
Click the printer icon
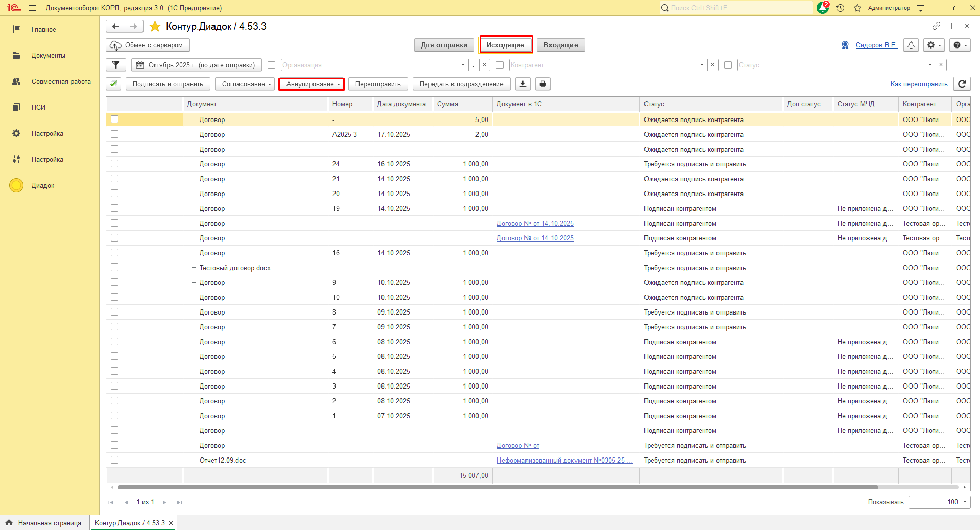click(542, 84)
